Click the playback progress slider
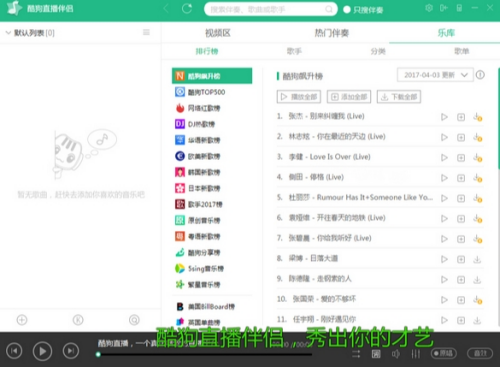Viewport: 500px width, 367px height. pyautogui.click(x=205, y=354)
